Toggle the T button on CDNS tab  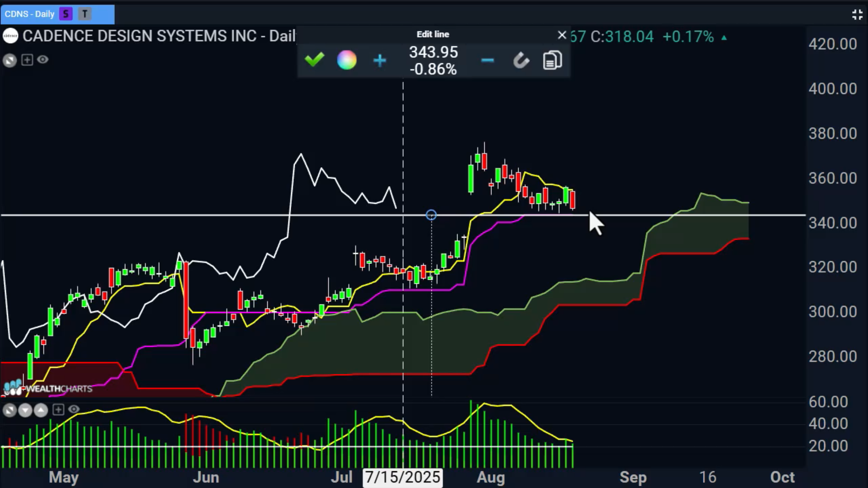(x=85, y=14)
